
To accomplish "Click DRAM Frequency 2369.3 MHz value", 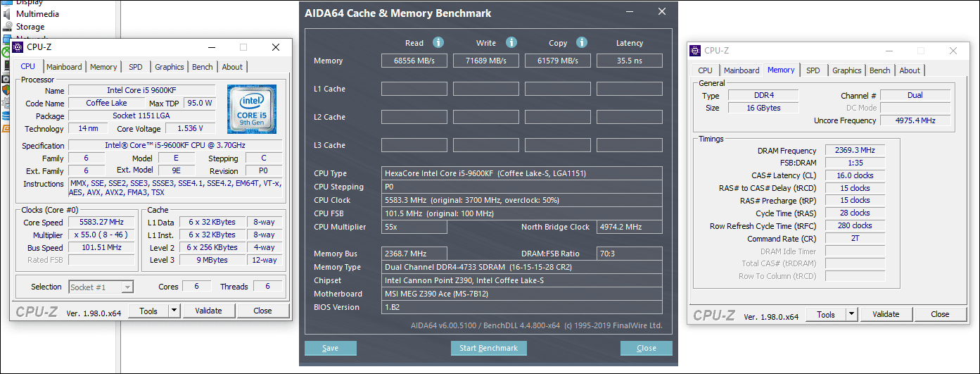I will point(855,151).
